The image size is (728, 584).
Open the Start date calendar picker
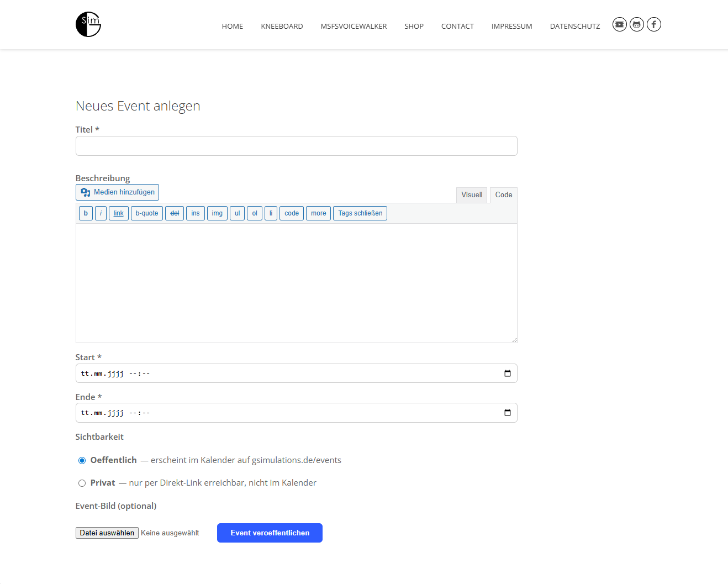coord(507,373)
